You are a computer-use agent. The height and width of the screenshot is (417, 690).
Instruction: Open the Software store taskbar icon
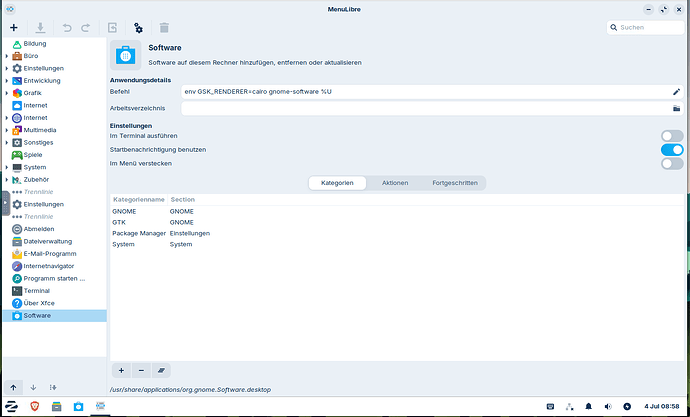[x=78, y=406]
